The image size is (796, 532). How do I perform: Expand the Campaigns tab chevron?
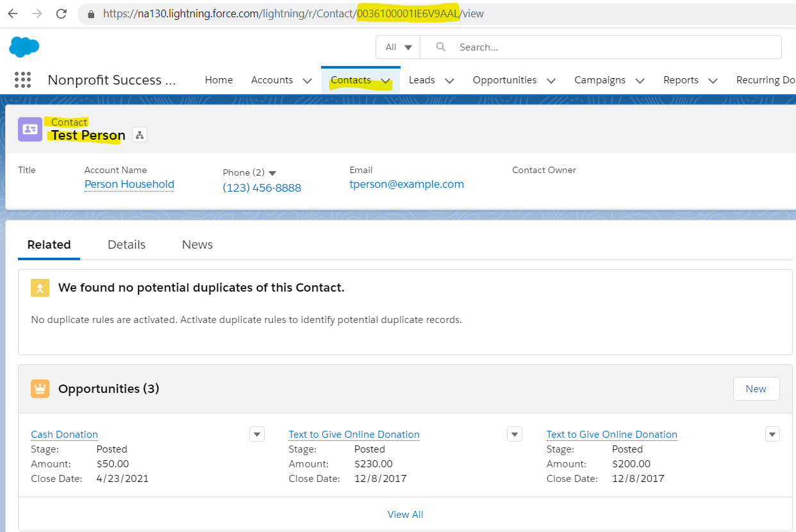[x=640, y=81]
